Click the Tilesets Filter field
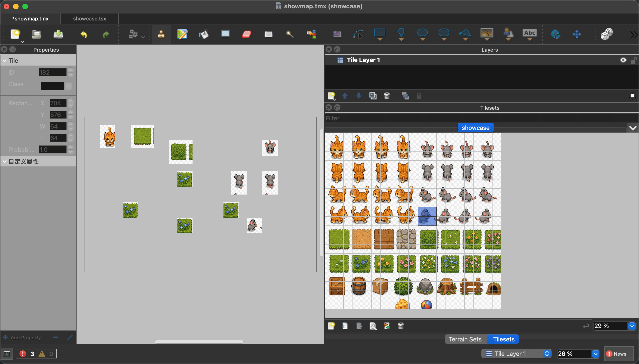 481,118
